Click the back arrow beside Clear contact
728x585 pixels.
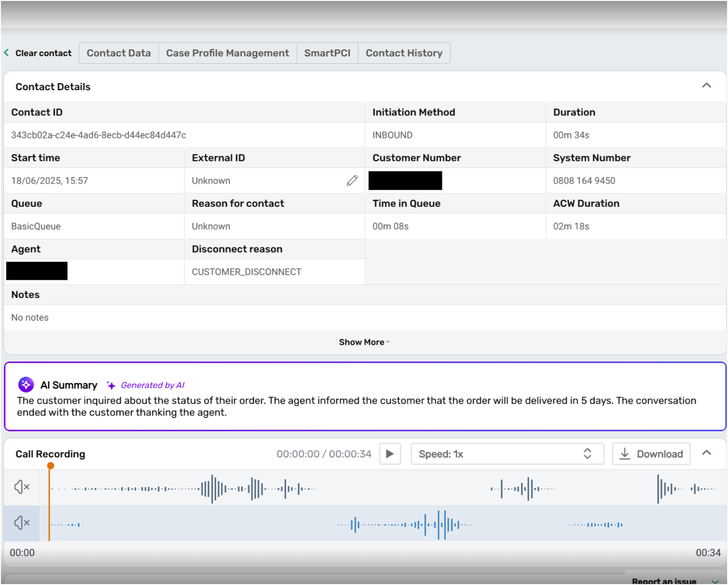click(x=6, y=53)
